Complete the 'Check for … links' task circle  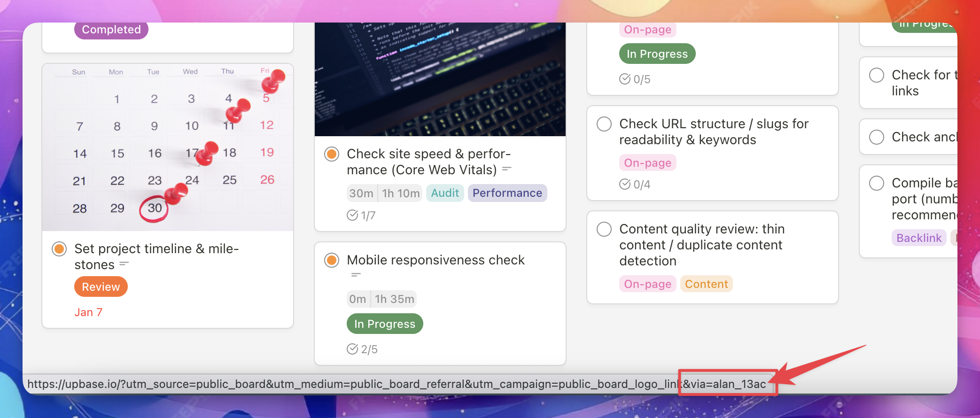point(877,75)
